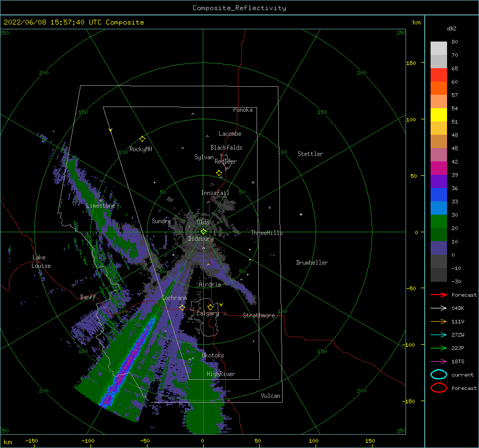This screenshot has width=479, height=448.
Task: Click the red forecast arrow in the legend
Action: [x=439, y=295]
